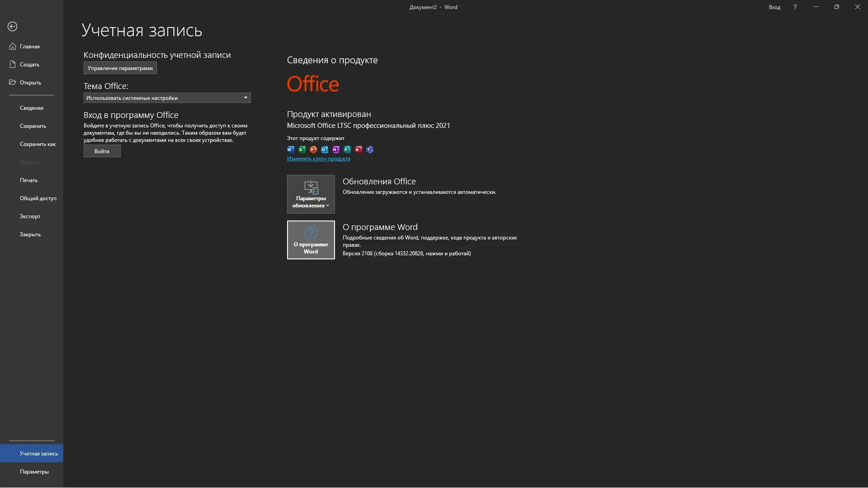Click the OneNote product icon
The height and width of the screenshot is (488, 868).
pyautogui.click(x=336, y=150)
